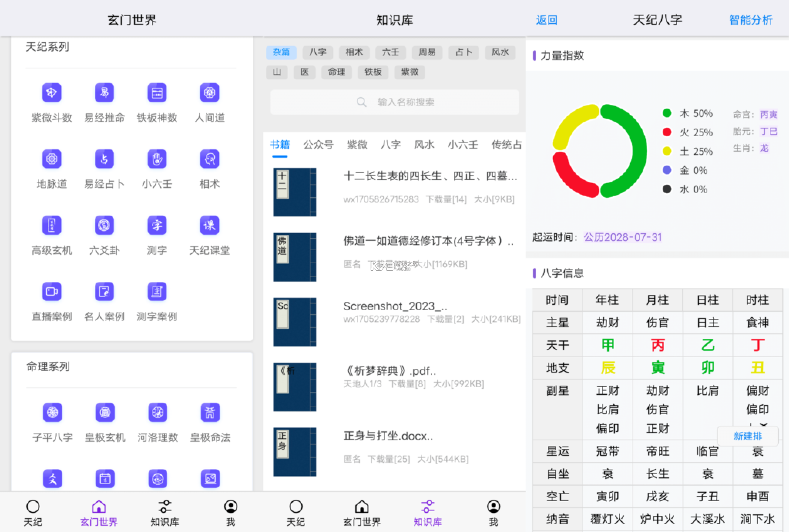Open Screenshot_2023 file thumbnail
Screen dimensions: 789x532
(x=295, y=322)
